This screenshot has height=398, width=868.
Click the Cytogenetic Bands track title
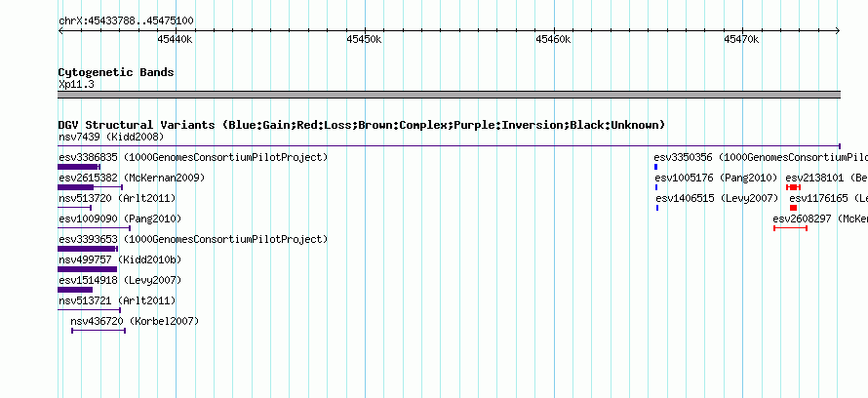click(116, 72)
